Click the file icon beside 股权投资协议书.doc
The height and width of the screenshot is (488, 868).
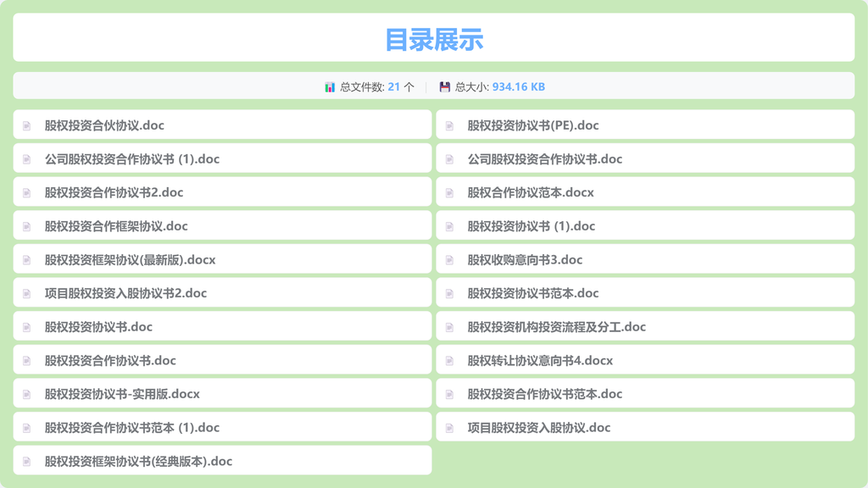click(26, 328)
